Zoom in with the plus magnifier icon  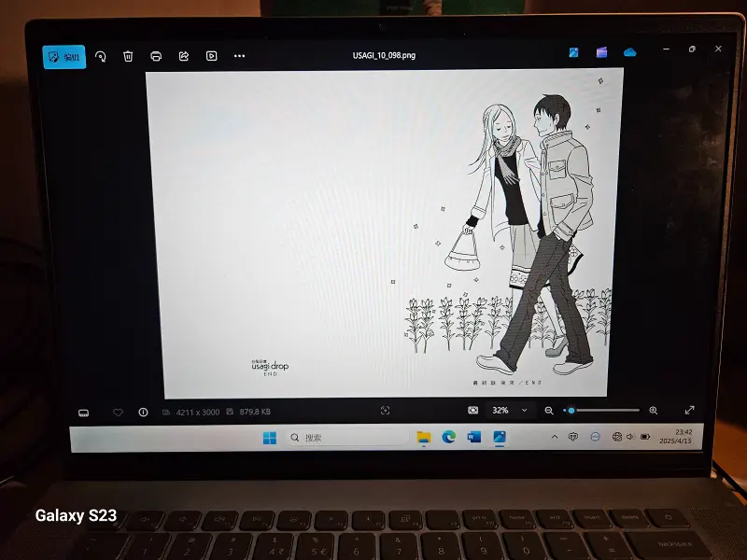pos(654,410)
